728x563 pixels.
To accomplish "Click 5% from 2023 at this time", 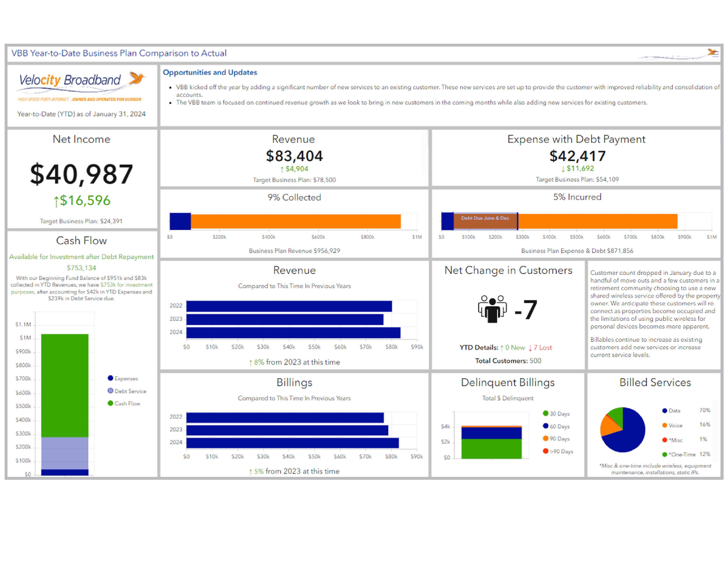I will [294, 471].
